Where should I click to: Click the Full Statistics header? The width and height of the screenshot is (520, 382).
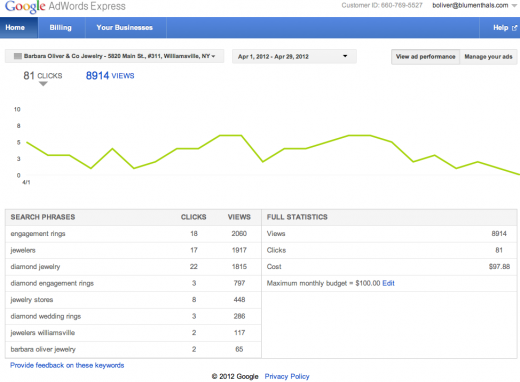[297, 217]
